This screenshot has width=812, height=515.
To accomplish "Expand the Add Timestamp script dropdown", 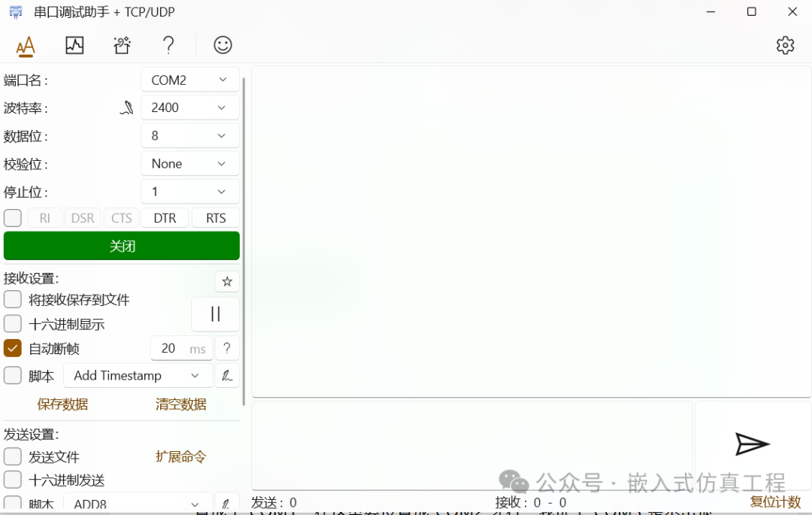I will click(138, 376).
